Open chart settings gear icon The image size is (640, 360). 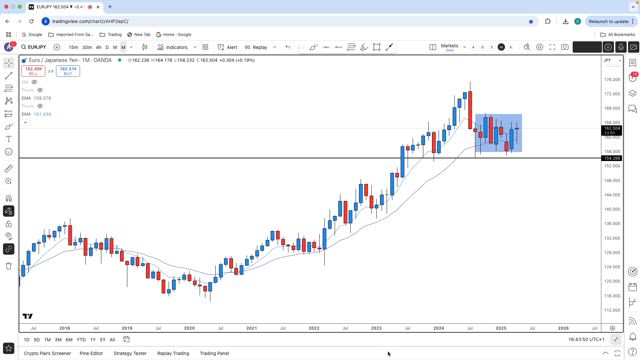(539, 47)
